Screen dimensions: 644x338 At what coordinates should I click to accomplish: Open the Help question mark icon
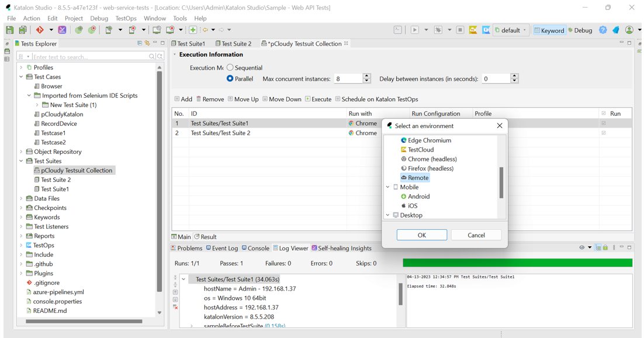(603, 30)
